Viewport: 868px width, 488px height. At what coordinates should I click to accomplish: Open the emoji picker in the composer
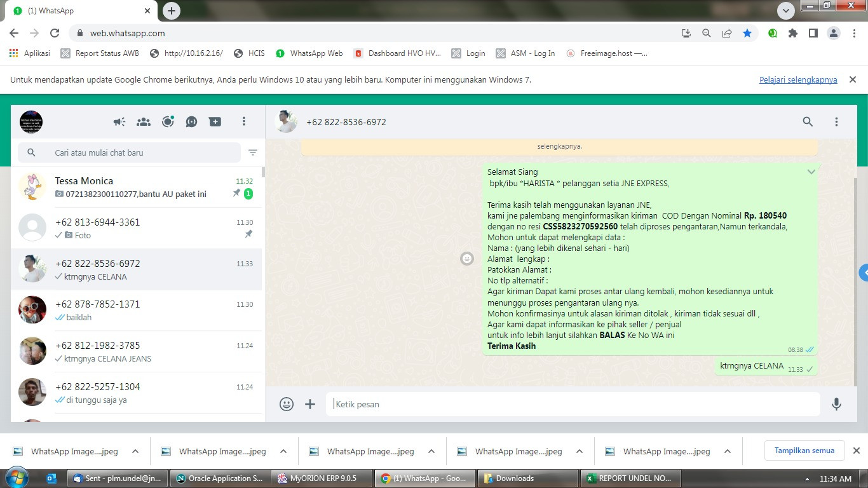tap(287, 404)
